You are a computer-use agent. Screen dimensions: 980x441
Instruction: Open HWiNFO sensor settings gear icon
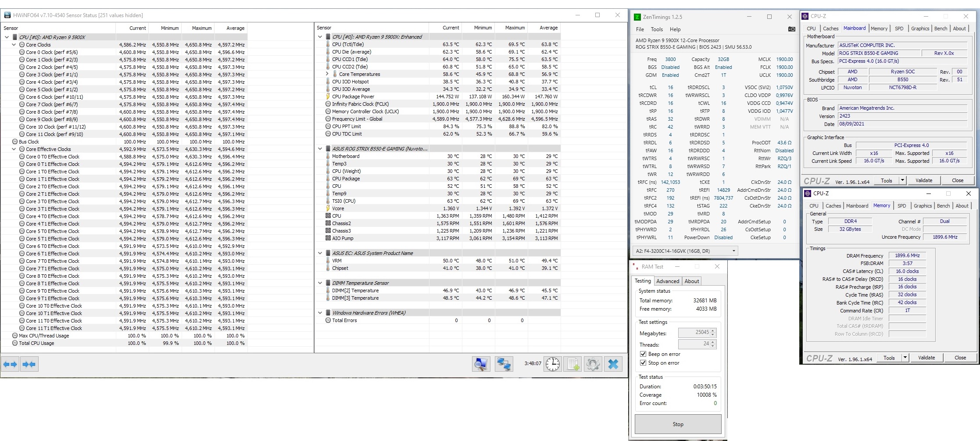pyautogui.click(x=593, y=364)
